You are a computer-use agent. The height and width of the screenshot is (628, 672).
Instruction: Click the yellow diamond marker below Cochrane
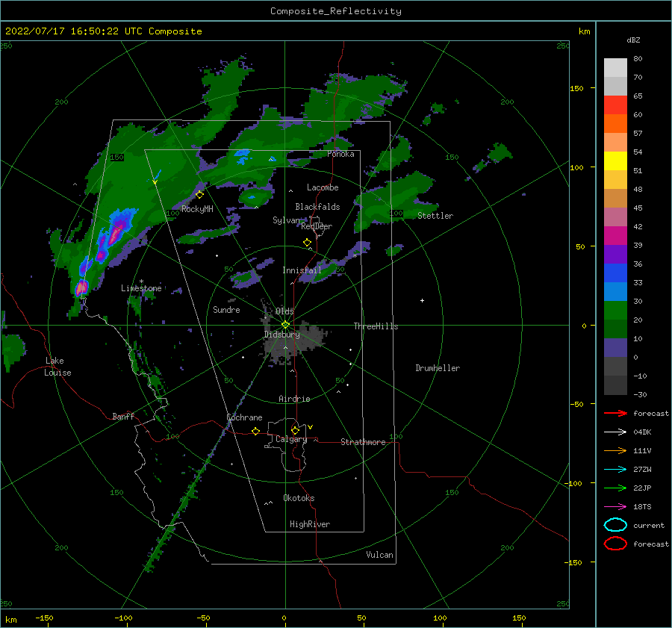(255, 431)
